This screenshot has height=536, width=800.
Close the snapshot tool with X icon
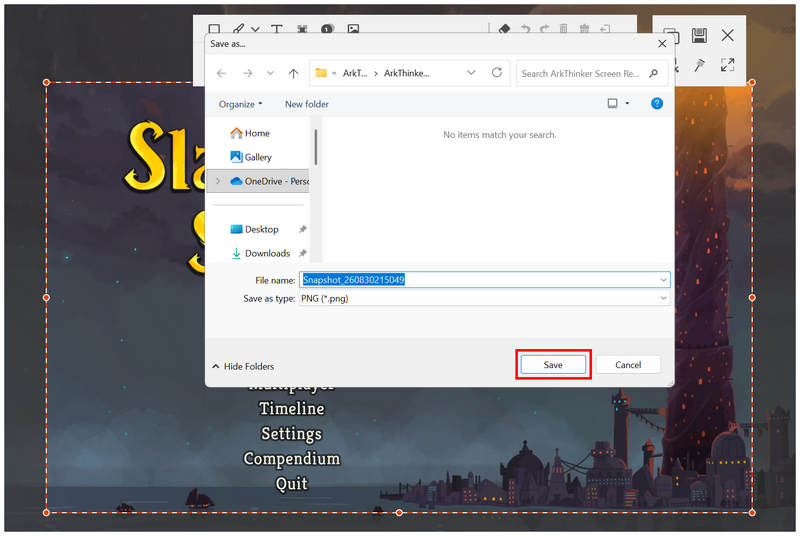click(728, 35)
